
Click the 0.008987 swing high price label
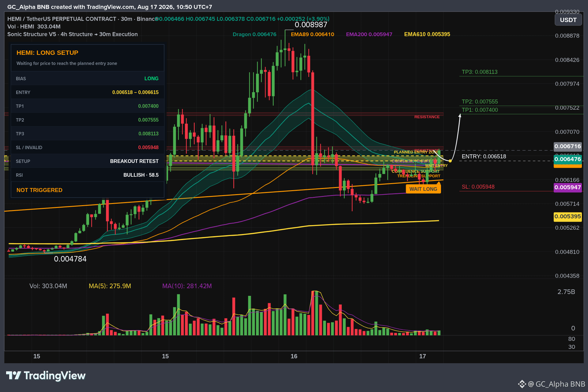tap(311, 25)
